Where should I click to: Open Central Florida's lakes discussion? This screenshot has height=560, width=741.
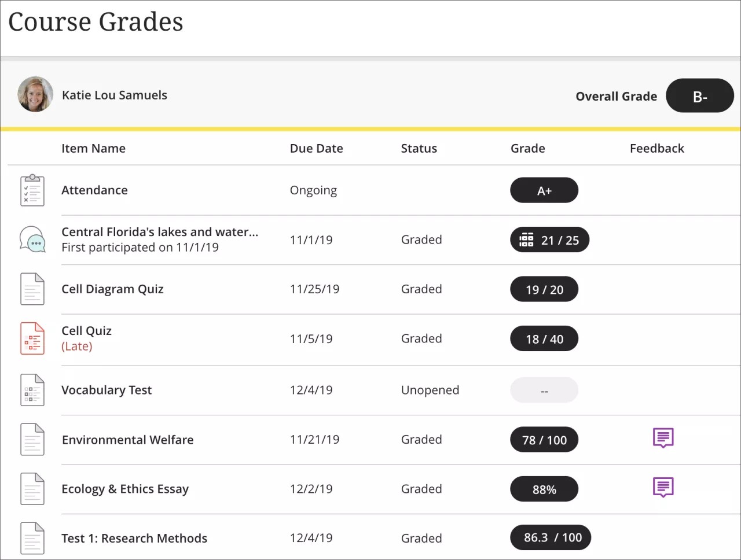160,232
